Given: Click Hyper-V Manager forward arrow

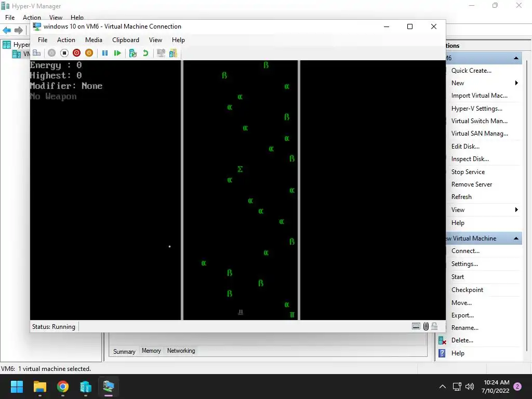Looking at the screenshot, I should [18, 30].
